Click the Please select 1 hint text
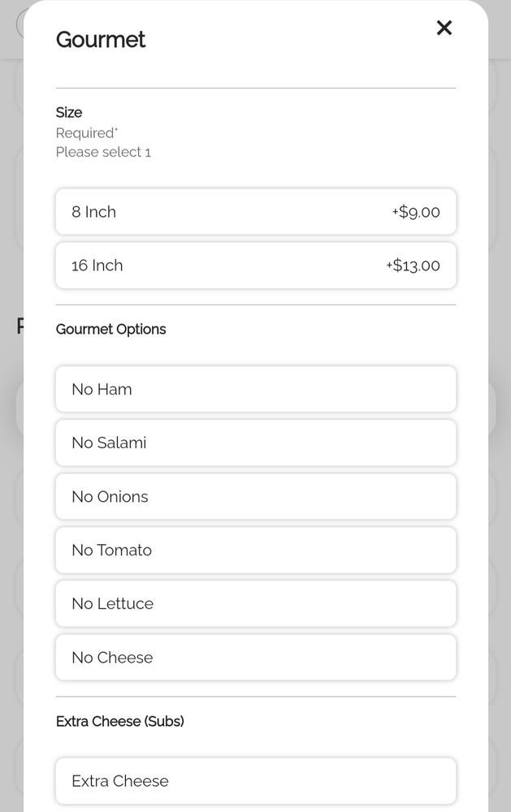This screenshot has height=812, width=511. [103, 152]
